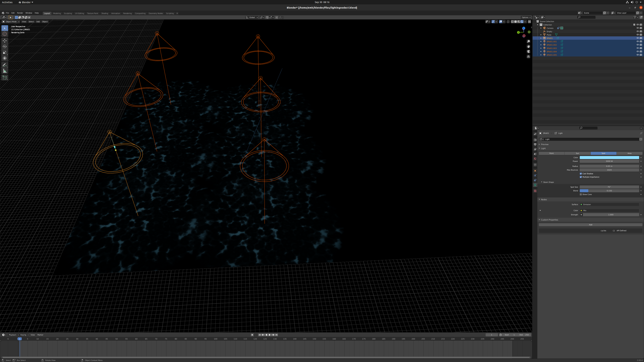Open the viewport Add menu
The height and width of the screenshot is (362, 644).
point(38,21)
